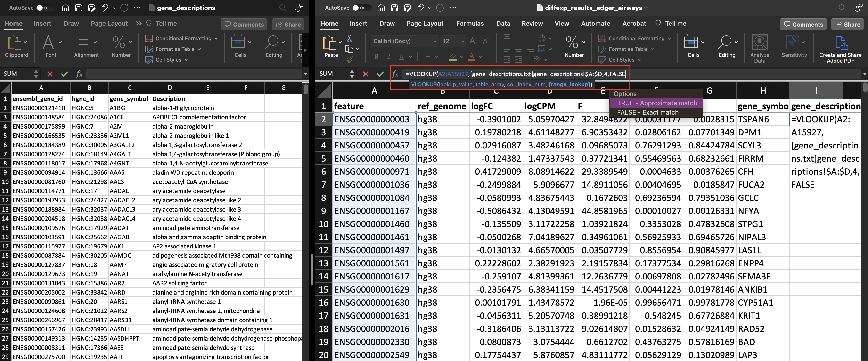Open the Formulas ribbon tab
This screenshot has width=868, height=361.
pyautogui.click(x=470, y=24)
